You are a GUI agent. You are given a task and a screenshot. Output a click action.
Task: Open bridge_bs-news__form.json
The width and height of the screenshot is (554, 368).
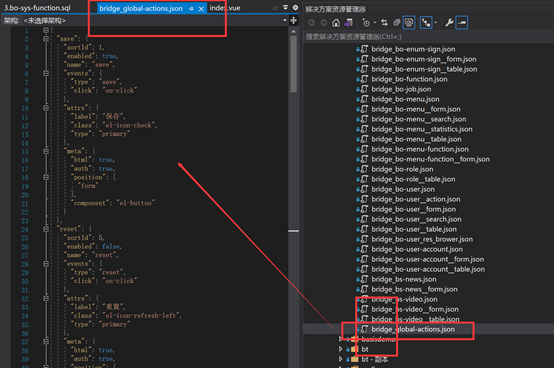414,289
